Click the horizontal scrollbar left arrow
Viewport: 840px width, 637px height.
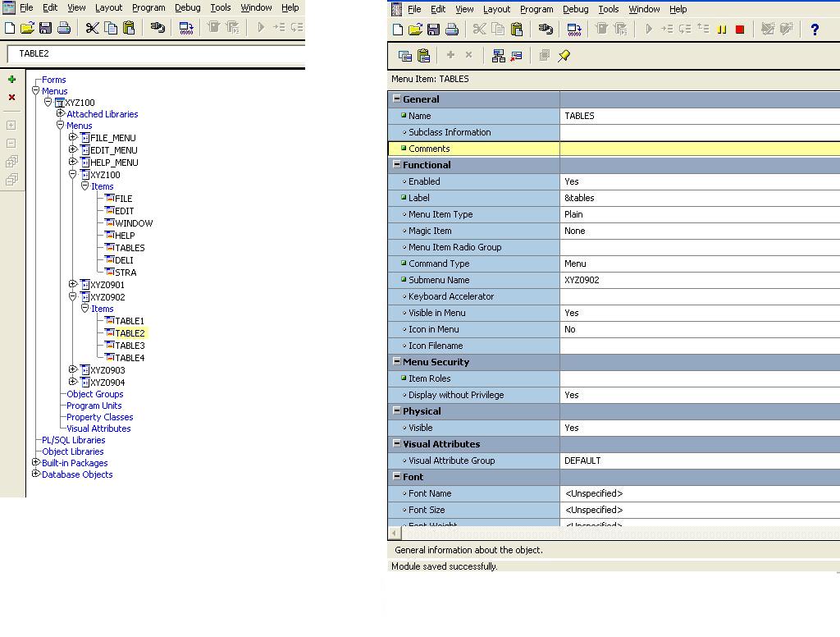point(394,533)
